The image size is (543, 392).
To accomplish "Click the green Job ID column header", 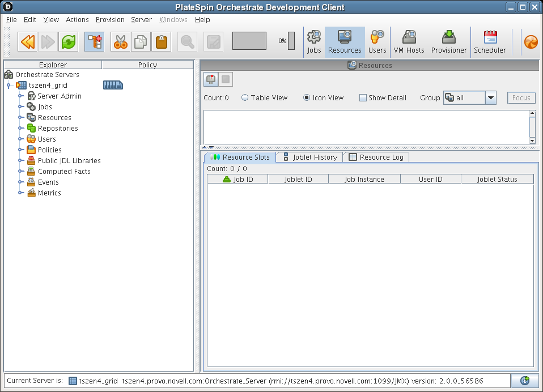I will pyautogui.click(x=237, y=179).
